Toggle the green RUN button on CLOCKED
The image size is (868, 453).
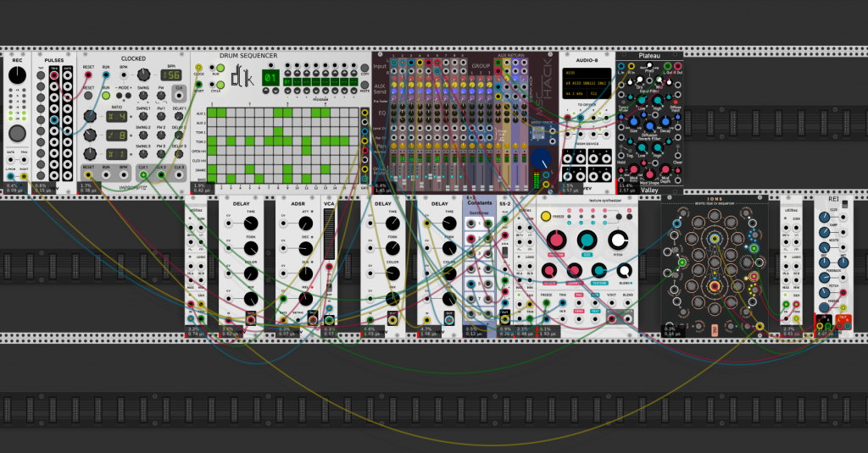point(106,96)
